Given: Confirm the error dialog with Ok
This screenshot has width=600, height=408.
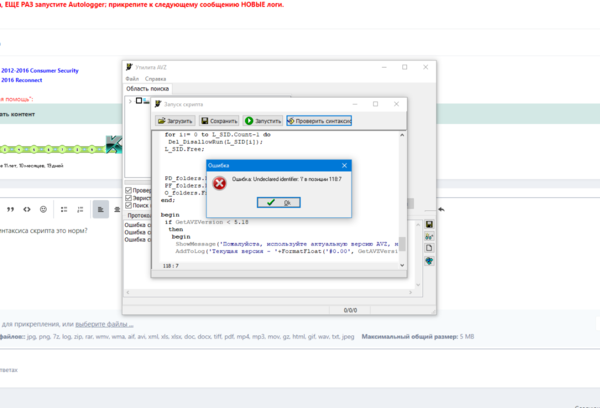Looking at the screenshot, I should point(279,202).
